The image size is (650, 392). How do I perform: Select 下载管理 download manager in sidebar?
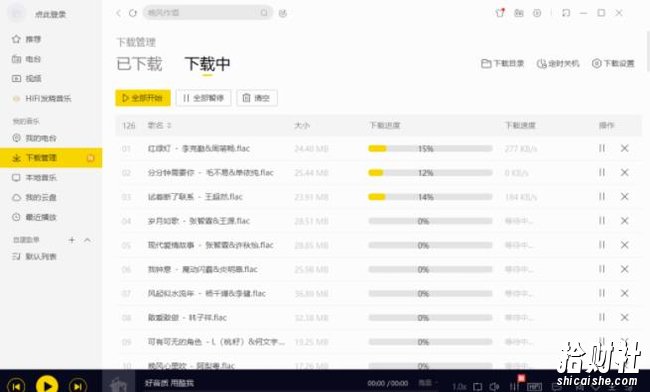coord(51,158)
